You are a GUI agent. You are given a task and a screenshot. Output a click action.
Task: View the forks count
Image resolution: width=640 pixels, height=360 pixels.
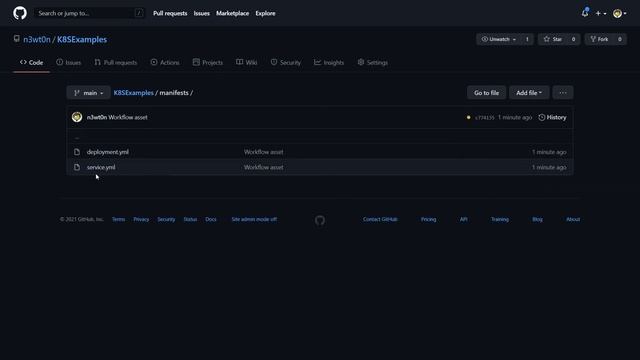click(620, 39)
